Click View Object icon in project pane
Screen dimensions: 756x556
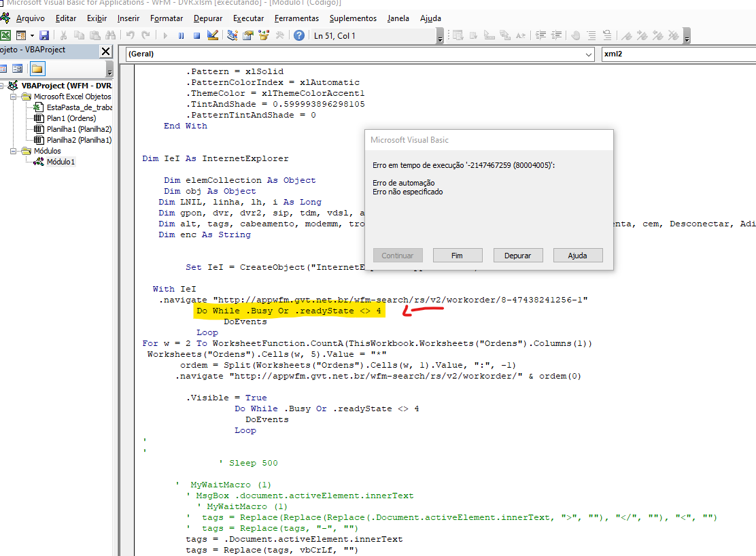18,69
